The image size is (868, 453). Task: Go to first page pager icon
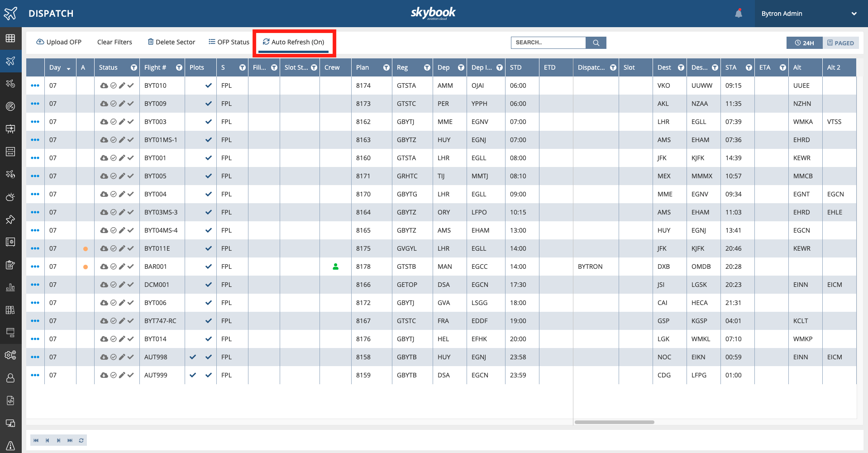[36, 440]
